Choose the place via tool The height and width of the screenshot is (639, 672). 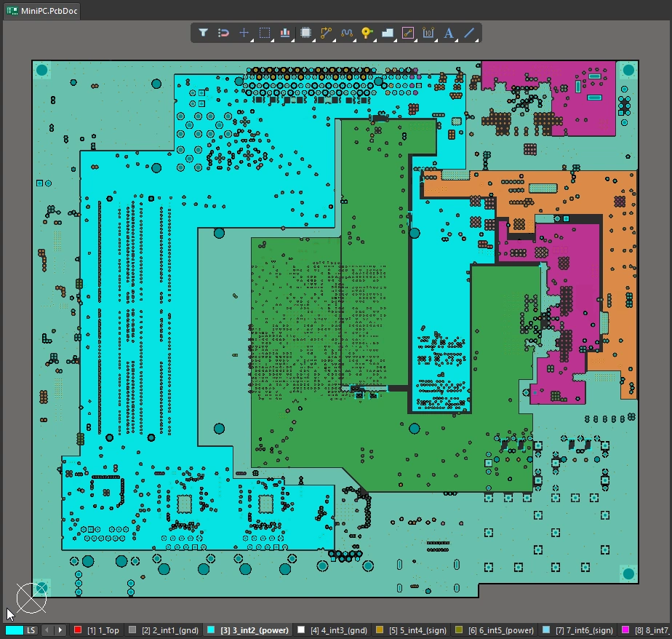coord(367,33)
